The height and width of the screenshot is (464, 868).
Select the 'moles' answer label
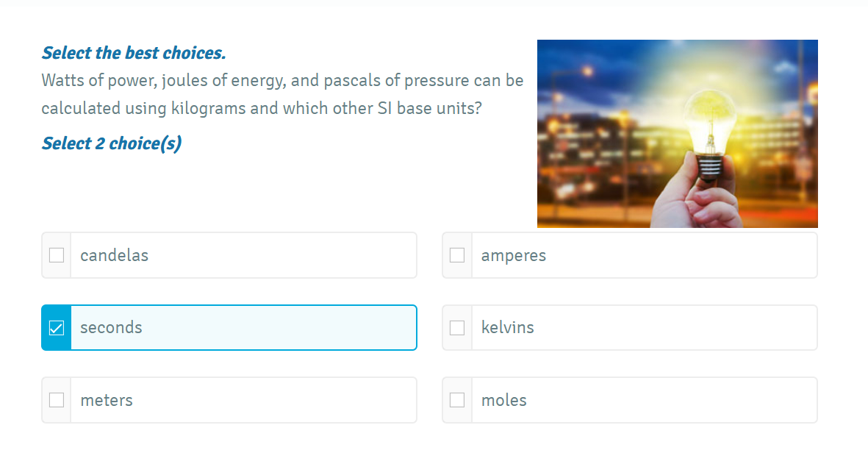[x=503, y=400]
